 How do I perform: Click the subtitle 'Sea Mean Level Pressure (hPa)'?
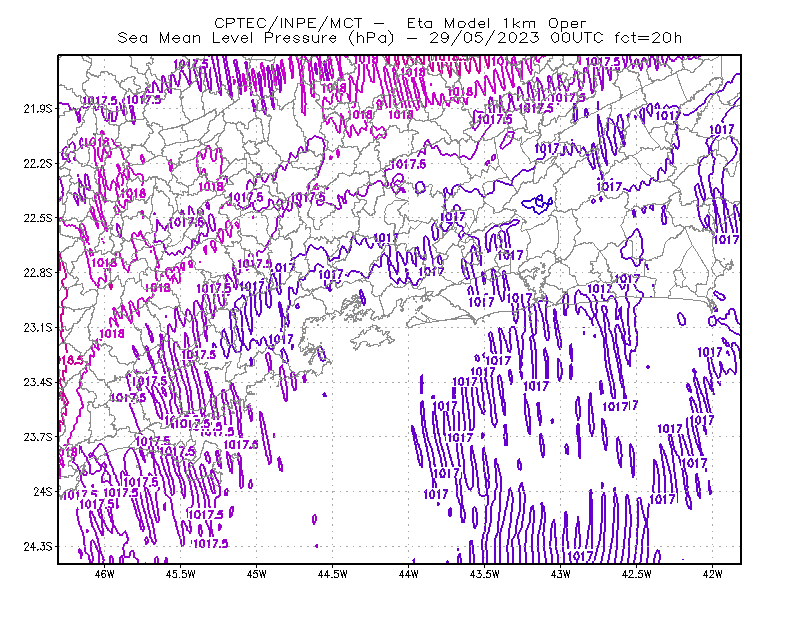pyautogui.click(x=256, y=38)
